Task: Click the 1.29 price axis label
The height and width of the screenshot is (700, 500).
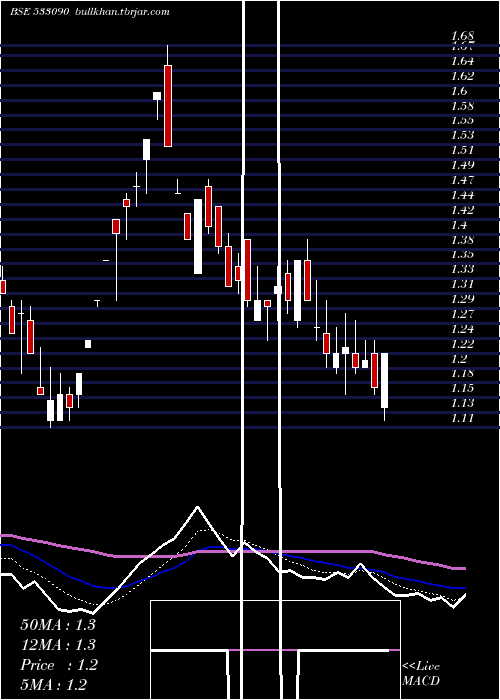Action: tap(462, 299)
